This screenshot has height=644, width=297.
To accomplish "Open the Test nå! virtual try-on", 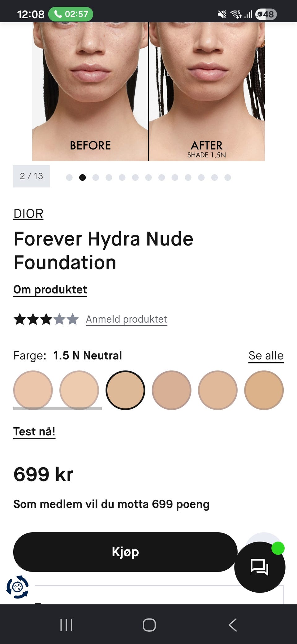I will [x=34, y=432].
